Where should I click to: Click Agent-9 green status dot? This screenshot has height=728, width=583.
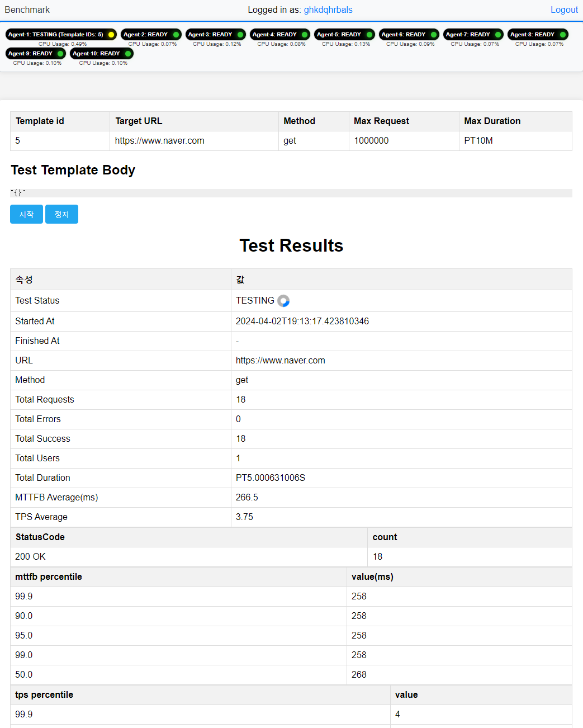click(61, 54)
